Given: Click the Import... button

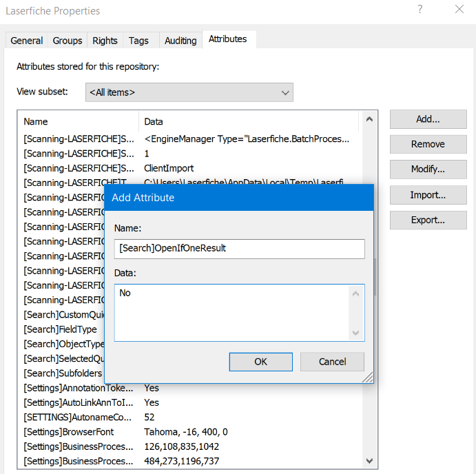Looking at the screenshot, I should coord(428,195).
